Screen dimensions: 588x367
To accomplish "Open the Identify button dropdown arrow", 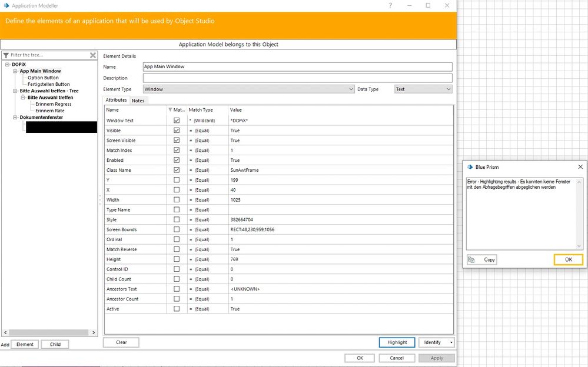I will pyautogui.click(x=451, y=342).
